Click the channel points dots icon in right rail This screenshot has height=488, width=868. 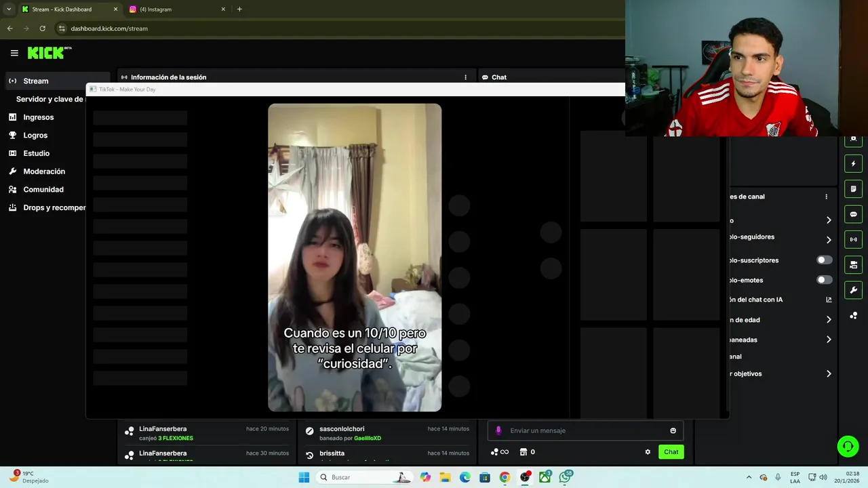(x=853, y=316)
